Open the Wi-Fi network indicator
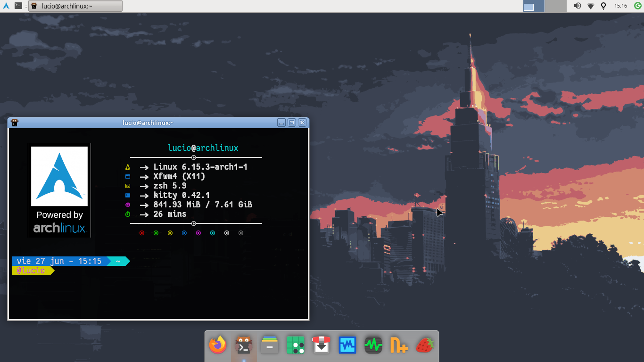644x362 pixels. click(590, 6)
